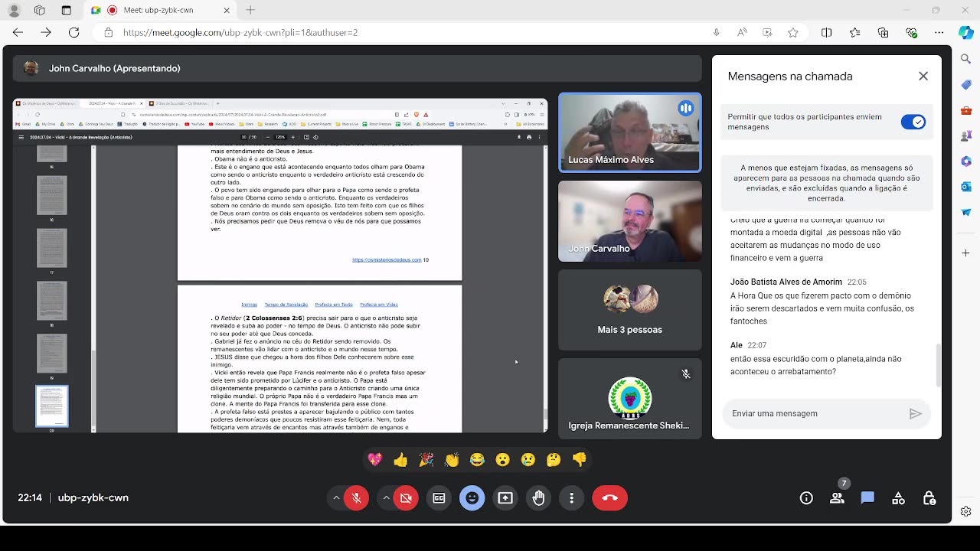Viewport: 980px width, 551px height.
Task: Open meeting details info
Action: (x=806, y=498)
